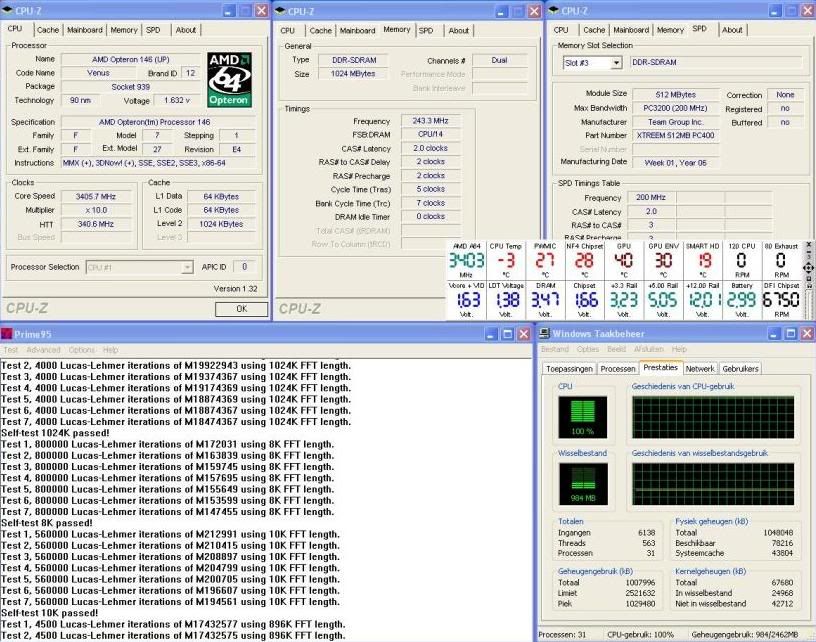816x642 pixels.
Task: Click the +5.00 Rail voltage tile
Action: (x=664, y=300)
